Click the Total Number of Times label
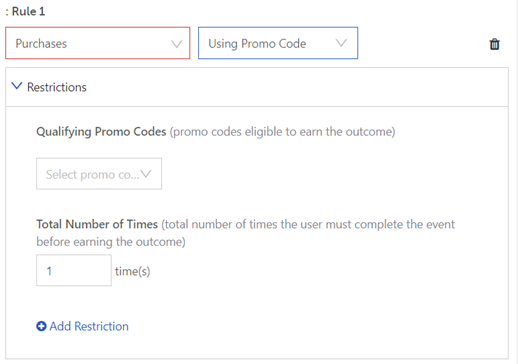Screen dimensions: 518x364 97,224
